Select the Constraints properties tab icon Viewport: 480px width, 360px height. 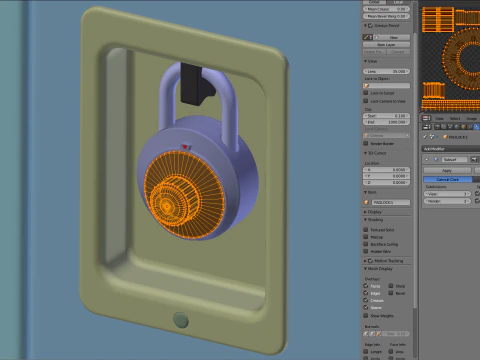click(x=469, y=127)
